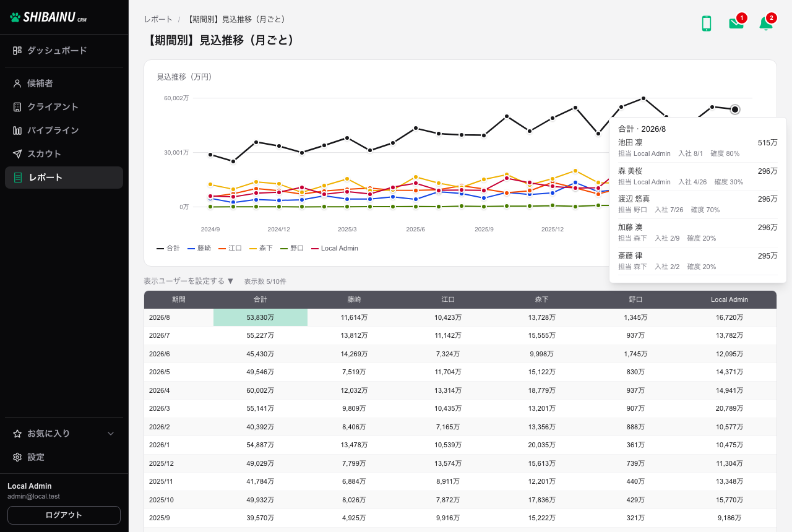Open the パイプライン menu item

point(64,131)
